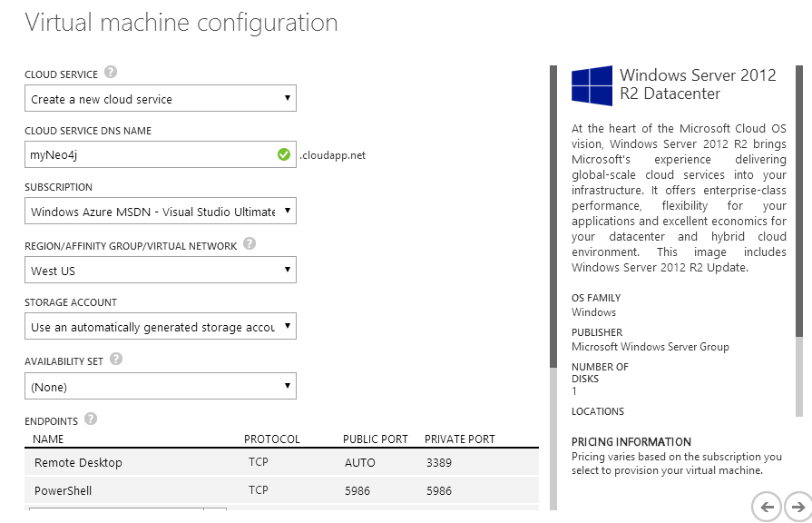Click the Virtual machine configuration heading
Image resolution: width=812 pixels, height=523 pixels.
pos(181,23)
